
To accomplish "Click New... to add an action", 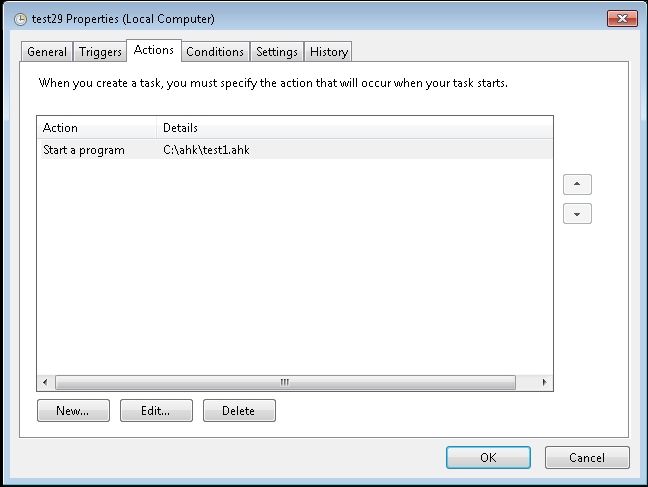I will [73, 411].
